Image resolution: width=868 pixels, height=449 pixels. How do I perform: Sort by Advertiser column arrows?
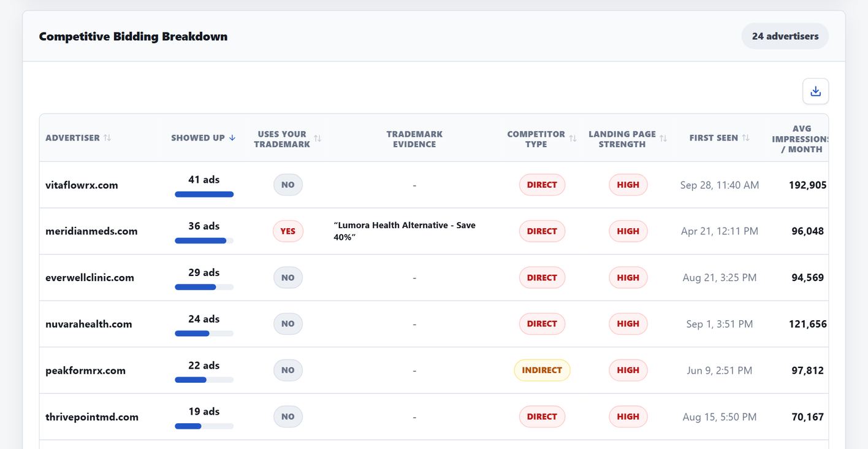click(x=107, y=138)
